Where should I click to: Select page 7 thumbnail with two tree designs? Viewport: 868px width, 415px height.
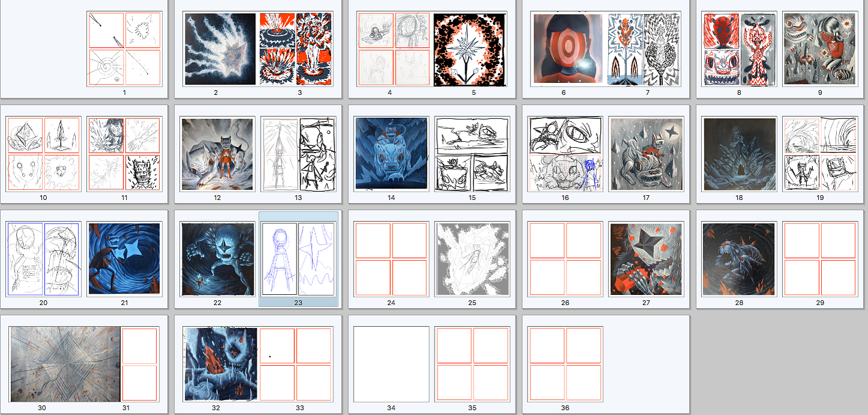[643, 49]
